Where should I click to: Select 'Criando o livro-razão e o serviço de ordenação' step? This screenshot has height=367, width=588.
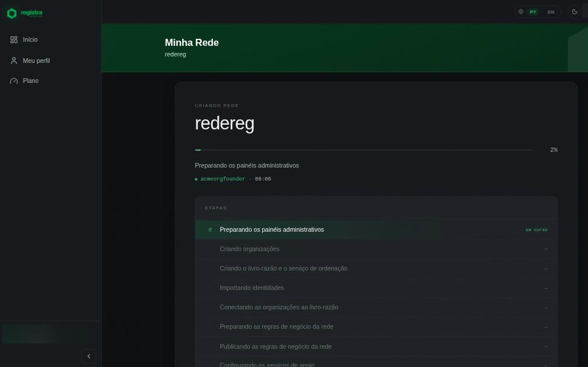coord(376,269)
